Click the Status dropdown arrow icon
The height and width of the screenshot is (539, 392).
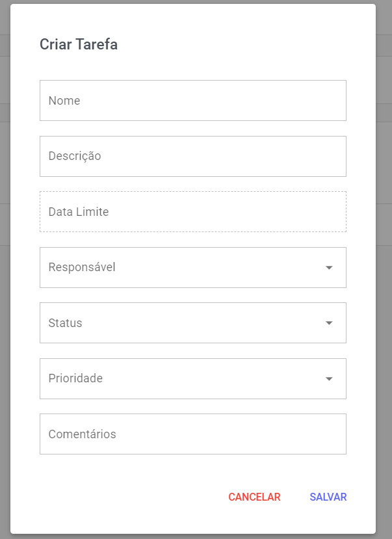[329, 322]
